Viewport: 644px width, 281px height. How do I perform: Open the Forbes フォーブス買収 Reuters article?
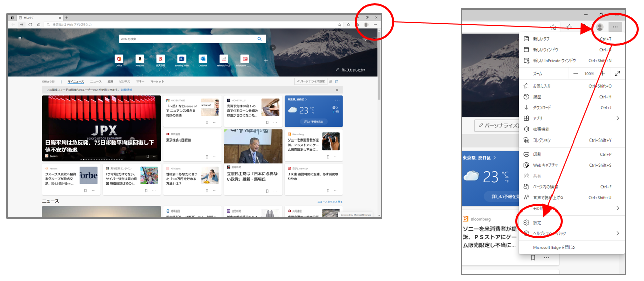(x=71, y=179)
